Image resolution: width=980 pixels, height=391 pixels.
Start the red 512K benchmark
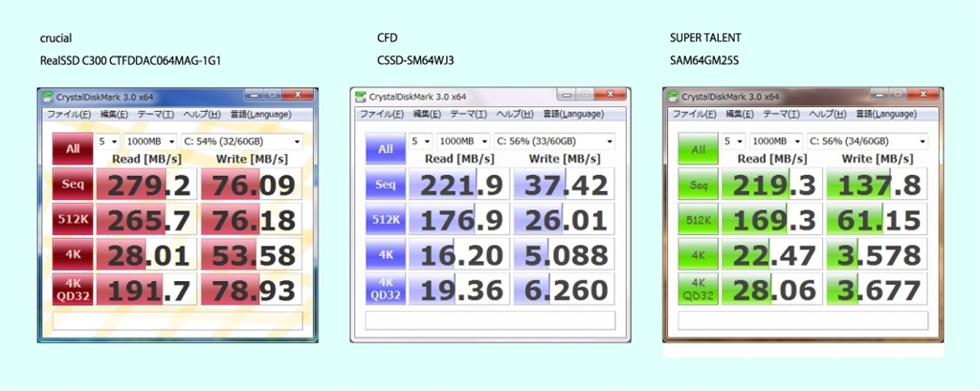pyautogui.click(x=73, y=219)
